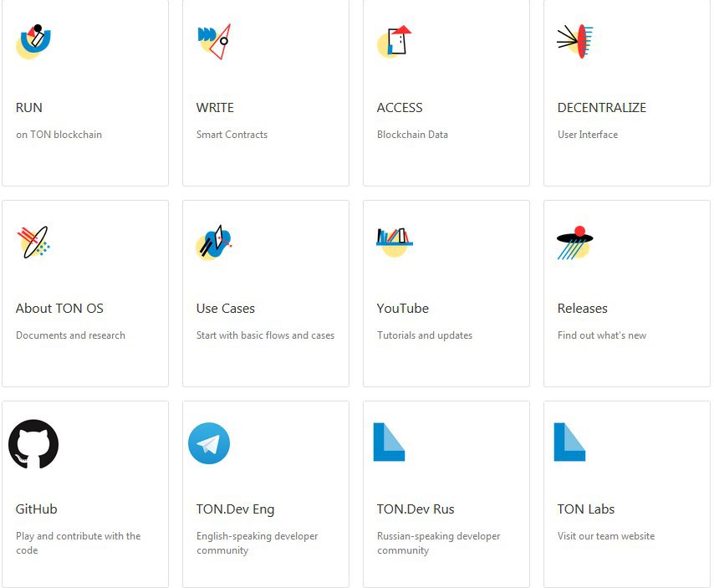The width and height of the screenshot is (714, 588).
Task: Click the Releases card's icon
Action: point(575,243)
